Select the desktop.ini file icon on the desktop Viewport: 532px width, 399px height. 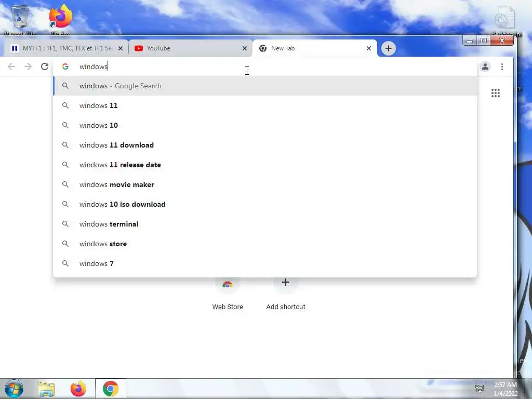tap(505, 20)
